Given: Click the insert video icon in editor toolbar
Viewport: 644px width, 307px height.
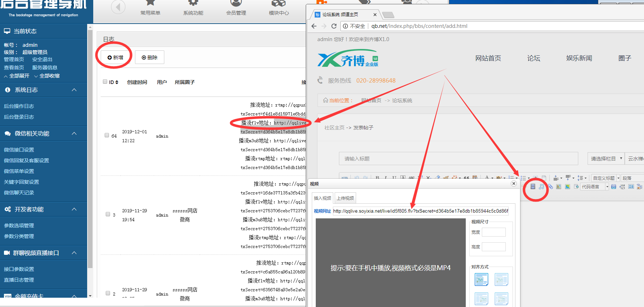Looking at the screenshot, I should tap(533, 187).
